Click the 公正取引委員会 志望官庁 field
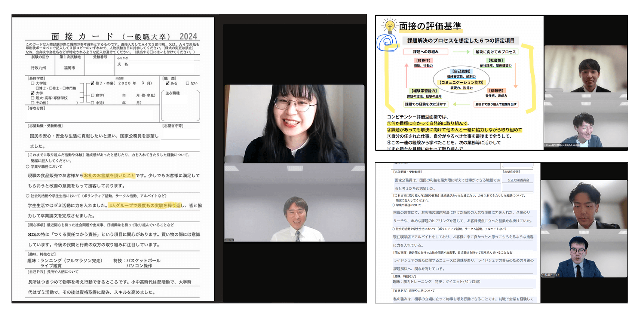 tap(518, 180)
